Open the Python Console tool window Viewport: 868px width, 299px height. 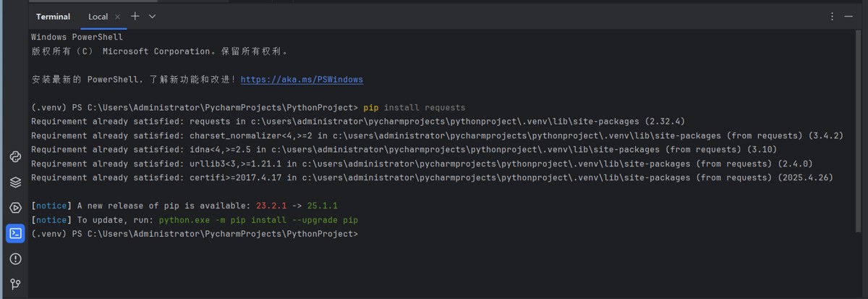pos(15,157)
